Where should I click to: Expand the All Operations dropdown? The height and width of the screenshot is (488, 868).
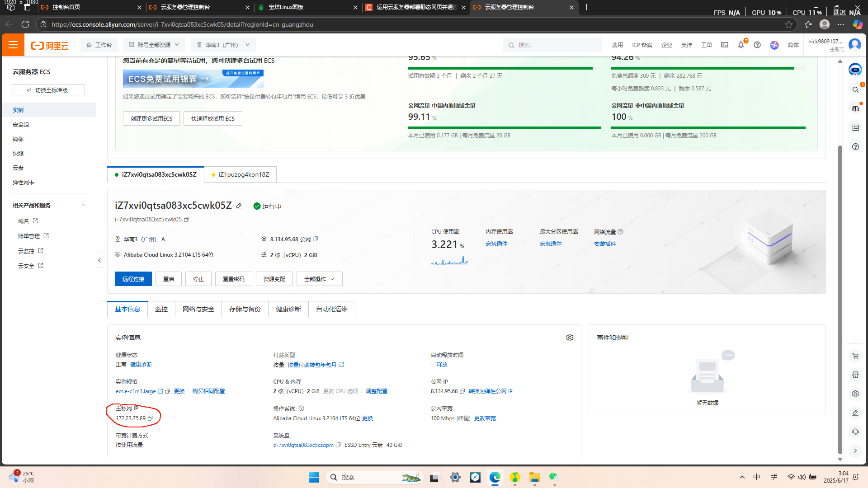pyautogui.click(x=319, y=279)
